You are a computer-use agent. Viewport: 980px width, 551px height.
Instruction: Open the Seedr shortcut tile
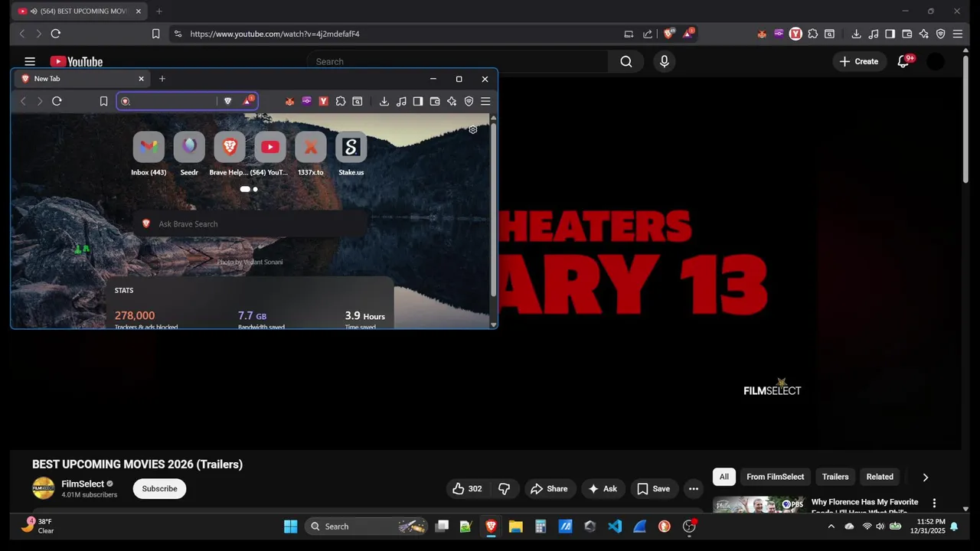(189, 154)
